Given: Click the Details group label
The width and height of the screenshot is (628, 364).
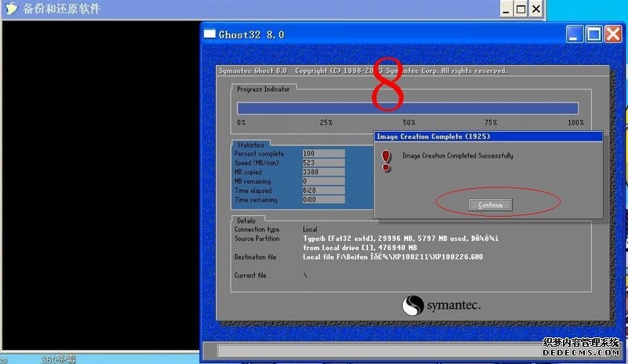Looking at the screenshot, I should click(246, 220).
